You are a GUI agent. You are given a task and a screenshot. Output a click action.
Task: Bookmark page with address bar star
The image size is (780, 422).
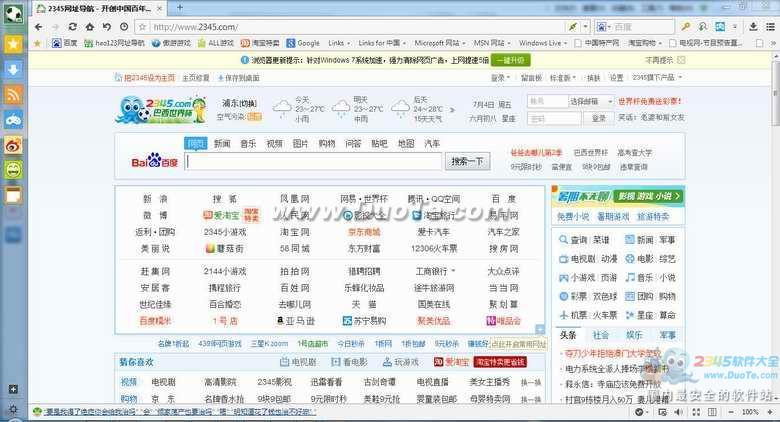(142, 27)
